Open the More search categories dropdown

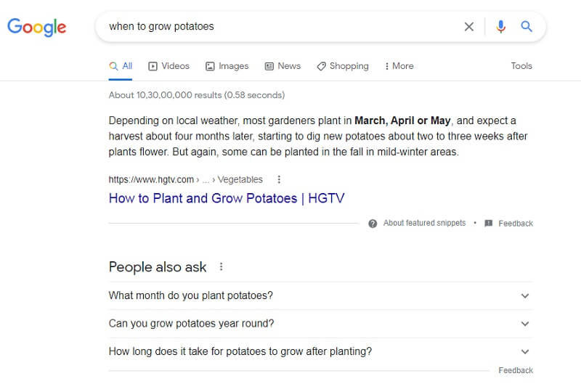[399, 66]
